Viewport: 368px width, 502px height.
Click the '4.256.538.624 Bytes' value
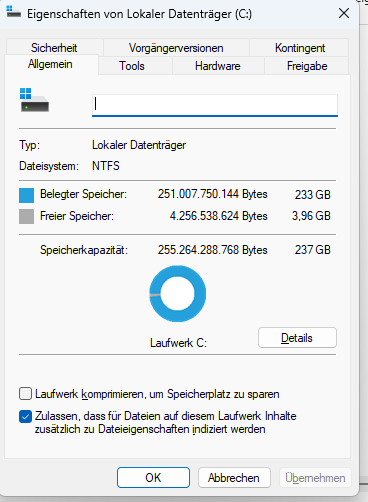[219, 216]
